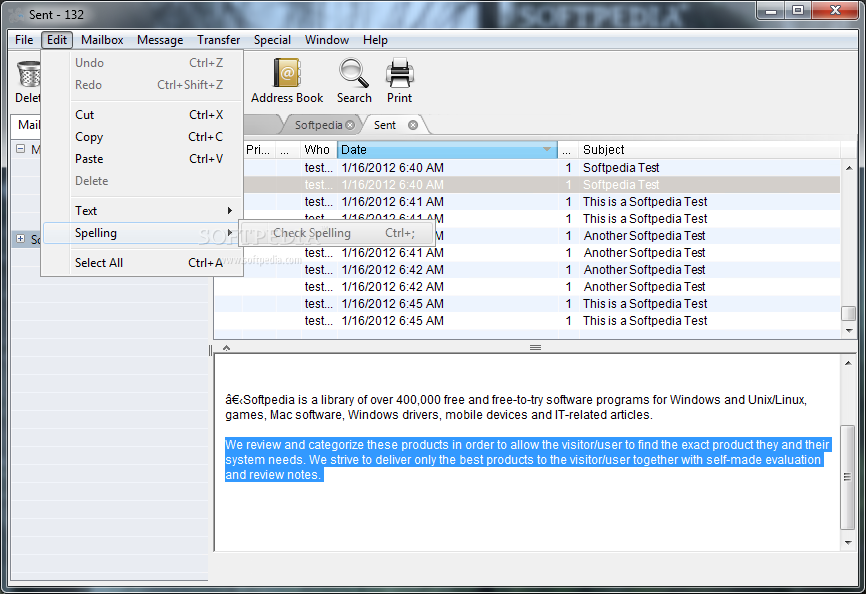Viewport: 866px width, 594px height.
Task: Click the horizontal splitter grip handle
Action: pos(535,348)
